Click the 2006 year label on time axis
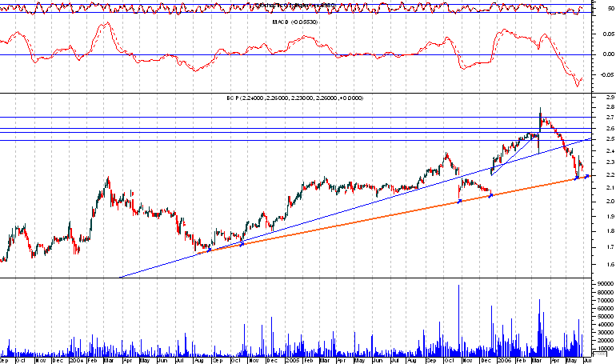The width and height of the screenshot is (616, 364). pos(504,360)
